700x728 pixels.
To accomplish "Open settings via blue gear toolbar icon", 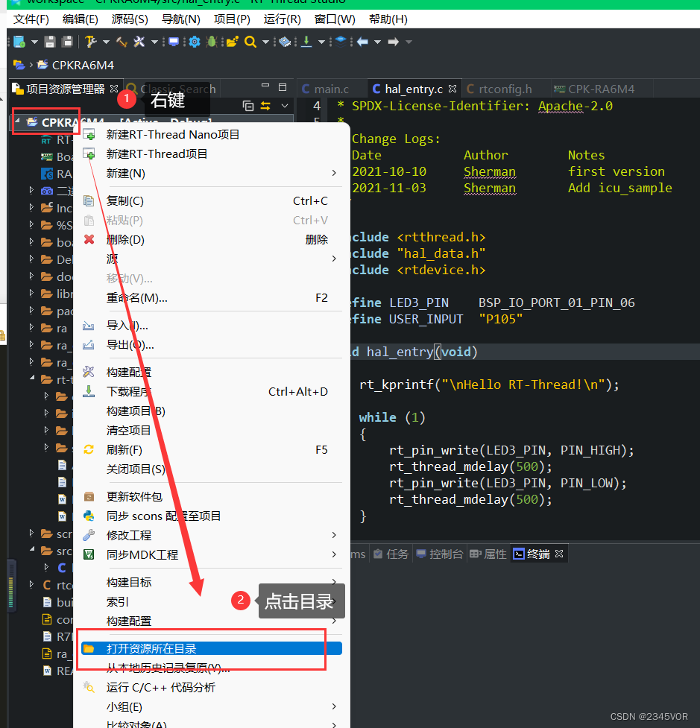I will (195, 42).
